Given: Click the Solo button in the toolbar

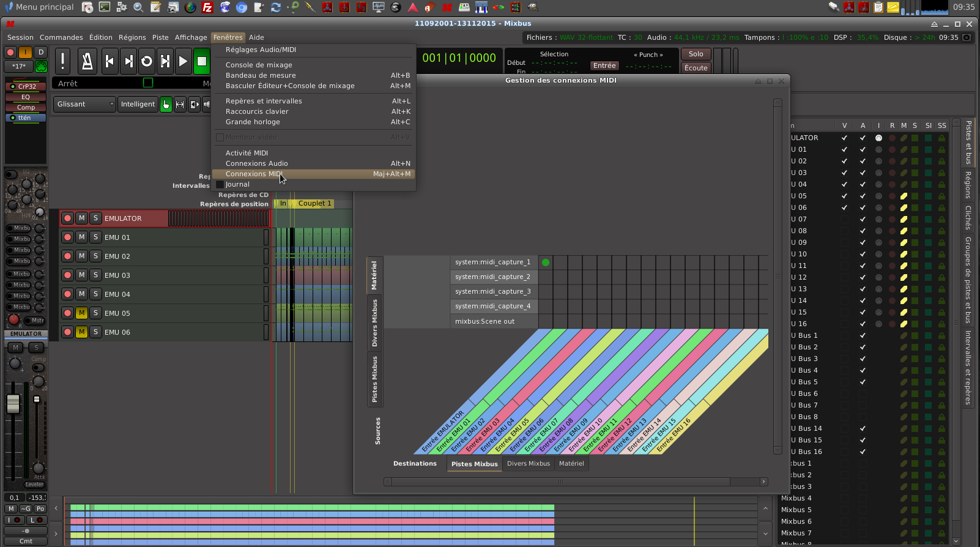Looking at the screenshot, I should click(x=696, y=54).
